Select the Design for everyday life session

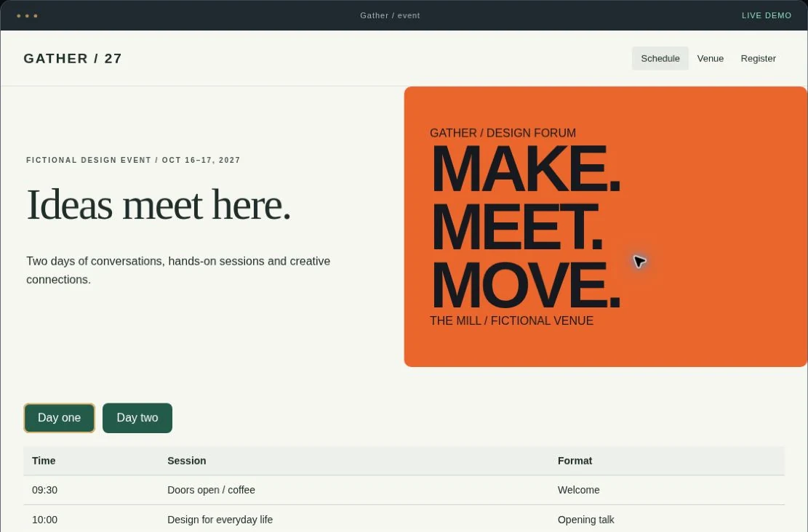220,520
